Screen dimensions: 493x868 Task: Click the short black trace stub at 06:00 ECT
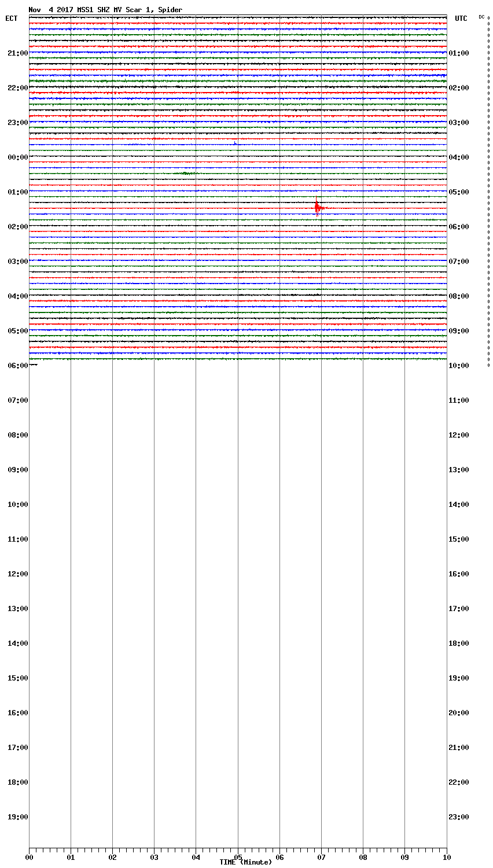pos(34,365)
